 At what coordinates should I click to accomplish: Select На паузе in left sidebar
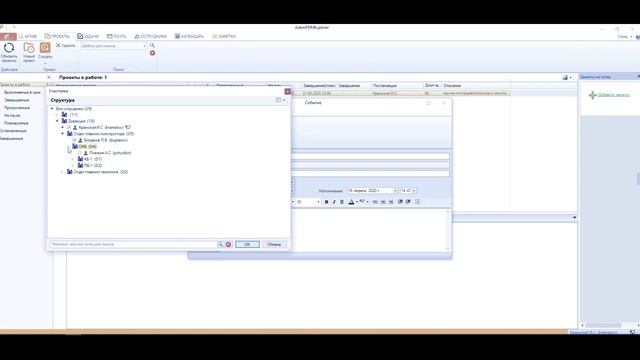(x=12, y=116)
